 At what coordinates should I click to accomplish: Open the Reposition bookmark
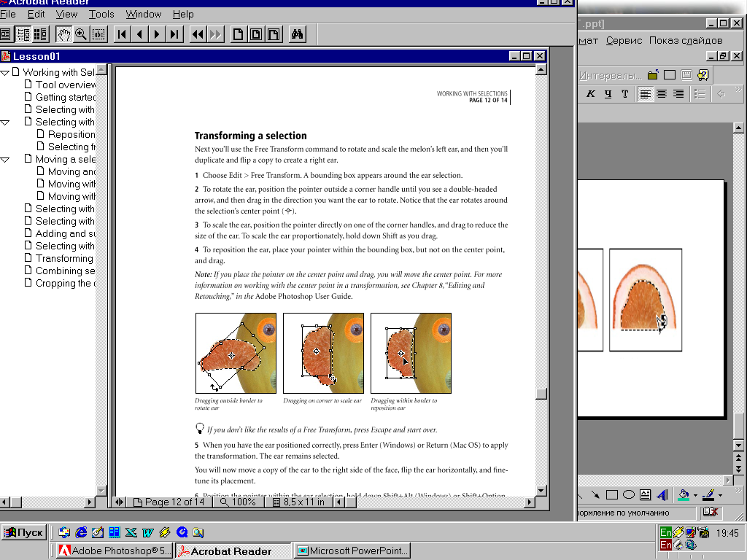pyautogui.click(x=71, y=134)
